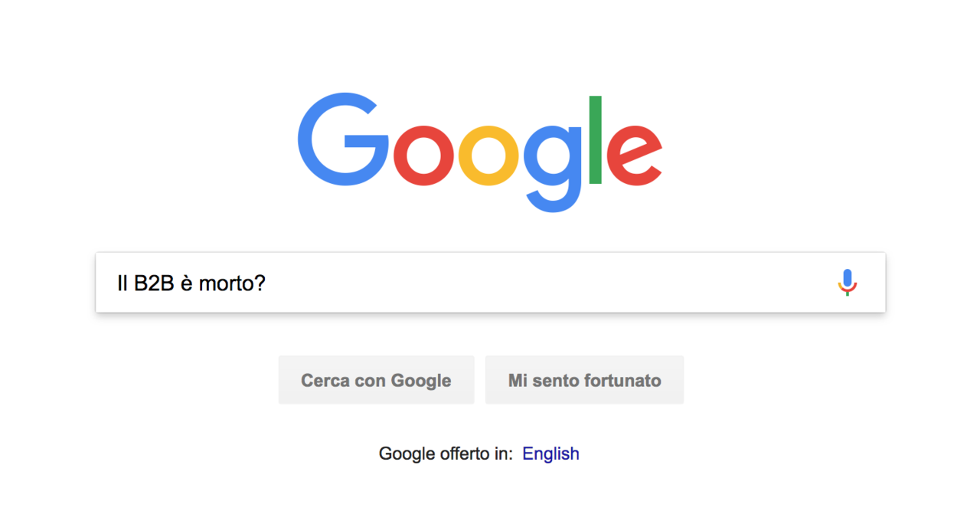The height and width of the screenshot is (511, 980).
Task: Place cursor after "morto?" in search box
Action: coord(267,283)
